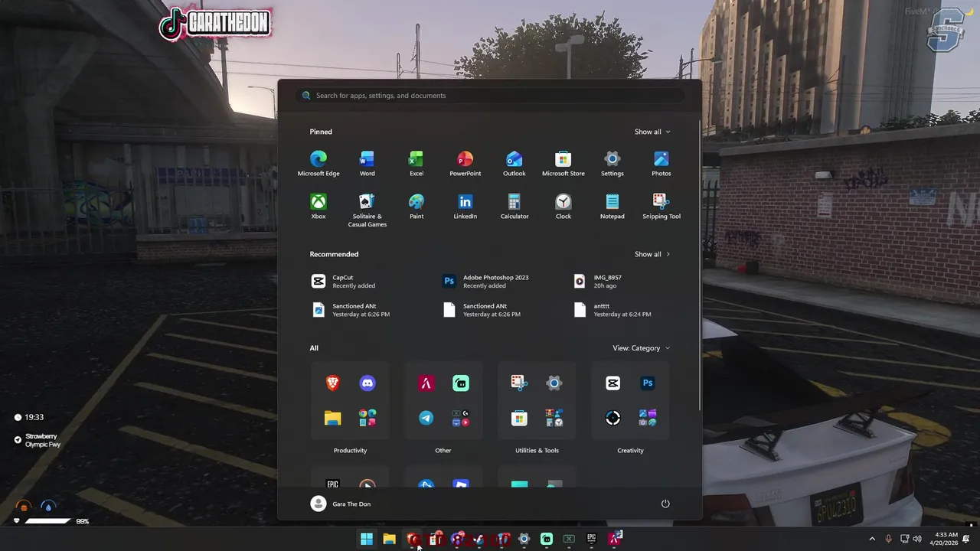This screenshot has width=980, height=551.
Task: Open File Explorer in the Productivity group
Action: [333, 418]
